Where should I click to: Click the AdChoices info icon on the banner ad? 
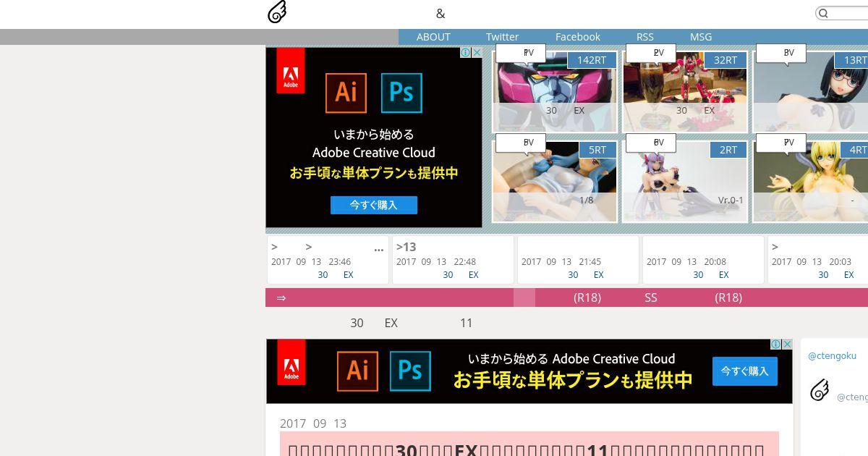(x=776, y=345)
